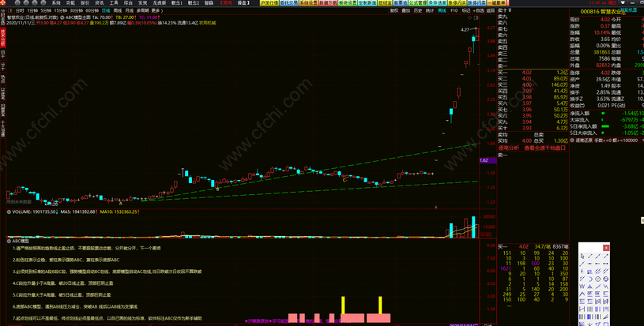Click the 一键数单 shortcut button
The height and width of the screenshot is (326, 644).
497,3
